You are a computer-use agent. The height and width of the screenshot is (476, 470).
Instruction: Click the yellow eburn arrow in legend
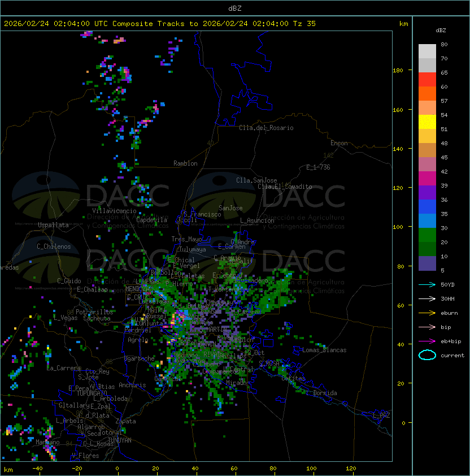427,313
